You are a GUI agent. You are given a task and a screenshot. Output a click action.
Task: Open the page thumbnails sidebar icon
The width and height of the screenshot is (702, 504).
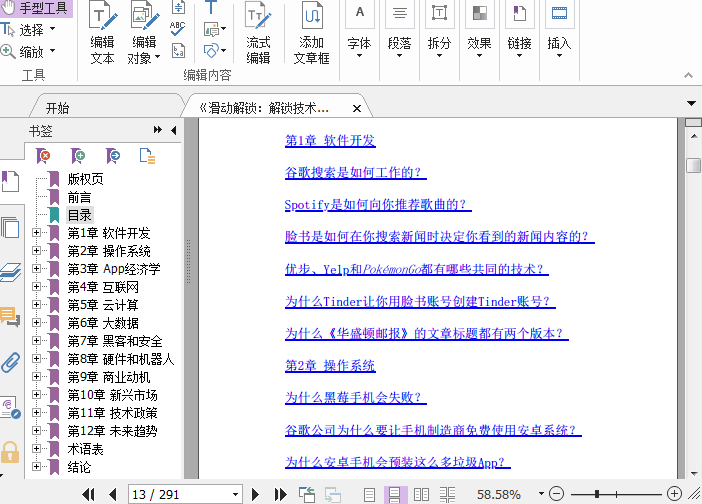point(10,227)
